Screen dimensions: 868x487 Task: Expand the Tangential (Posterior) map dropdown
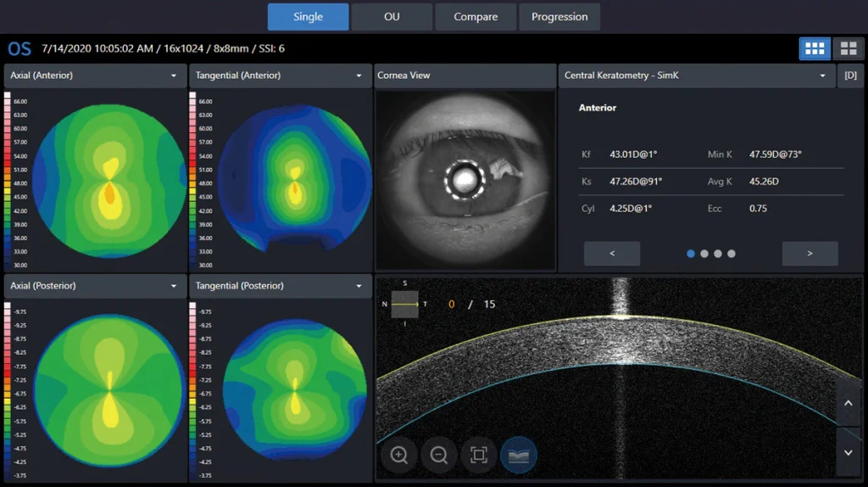point(359,286)
